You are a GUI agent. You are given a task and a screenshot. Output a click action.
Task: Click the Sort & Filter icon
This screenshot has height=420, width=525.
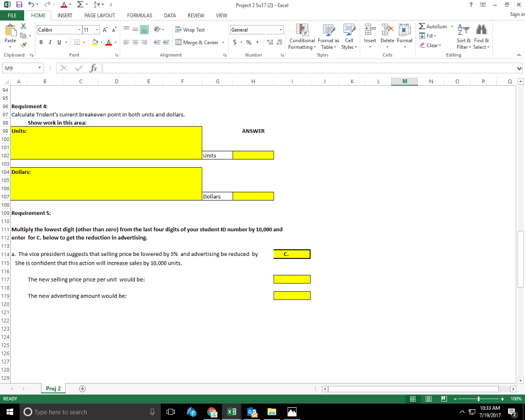pos(463,36)
